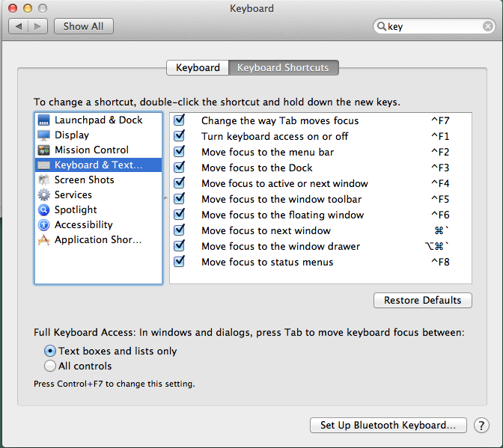
Task: Uncheck Move focus to status menus
Action: 180,263
